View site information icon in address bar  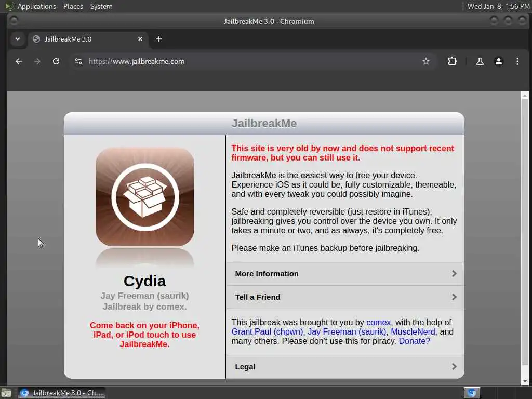(x=78, y=61)
